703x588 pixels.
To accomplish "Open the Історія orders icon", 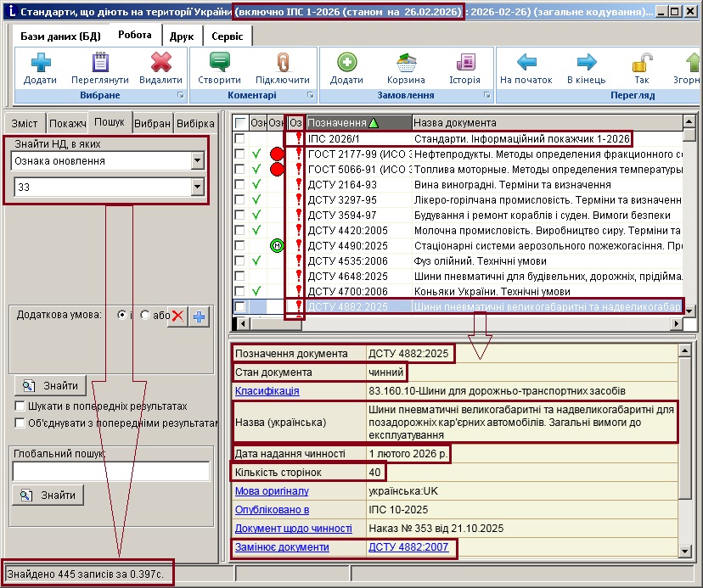I will click(464, 63).
